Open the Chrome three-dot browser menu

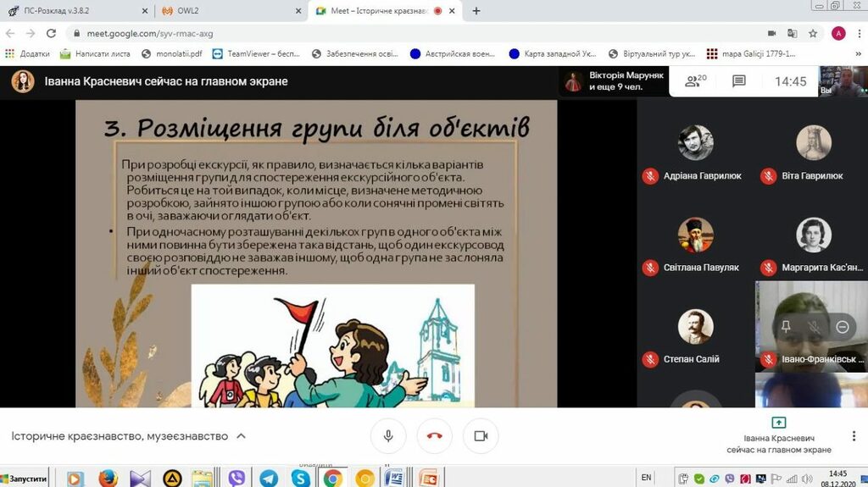(858, 33)
